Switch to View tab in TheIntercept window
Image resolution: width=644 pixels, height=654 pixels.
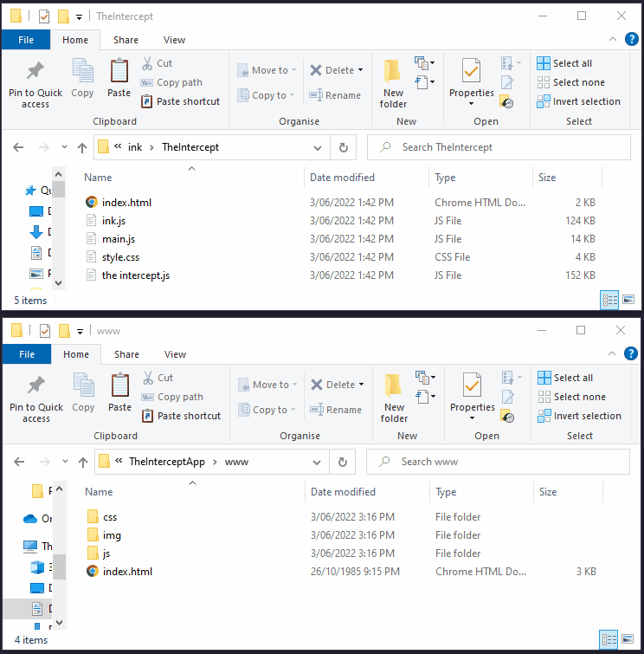[x=174, y=40]
